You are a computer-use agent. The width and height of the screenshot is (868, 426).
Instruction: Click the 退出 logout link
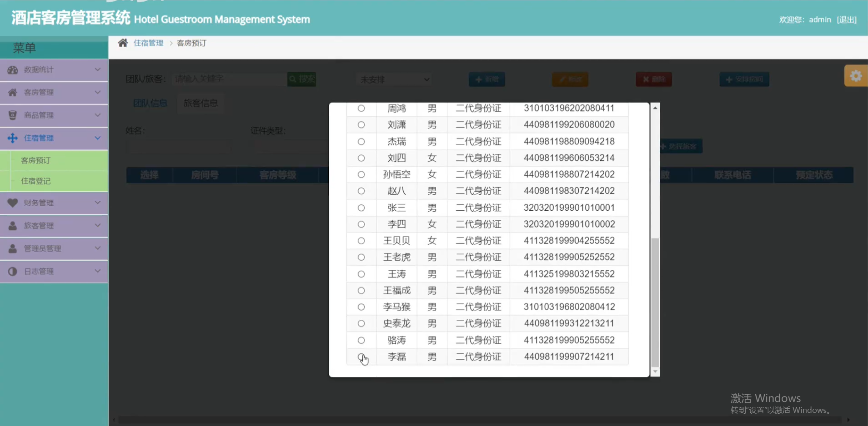coord(847,20)
